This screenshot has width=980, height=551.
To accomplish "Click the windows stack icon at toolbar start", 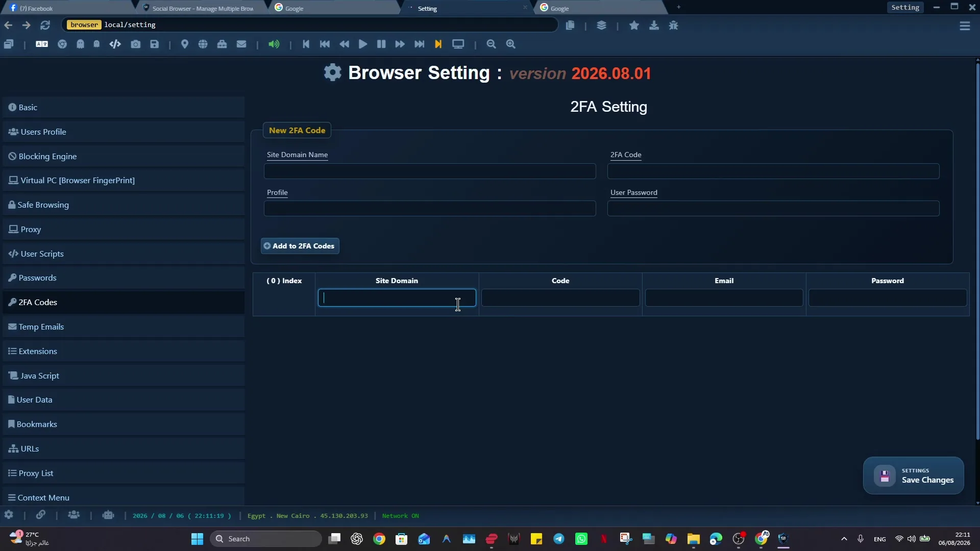I will pos(9,44).
